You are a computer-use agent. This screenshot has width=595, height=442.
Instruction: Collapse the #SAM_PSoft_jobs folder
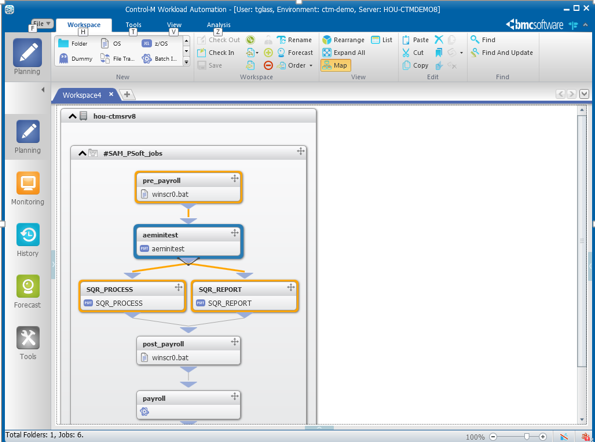tap(82, 154)
